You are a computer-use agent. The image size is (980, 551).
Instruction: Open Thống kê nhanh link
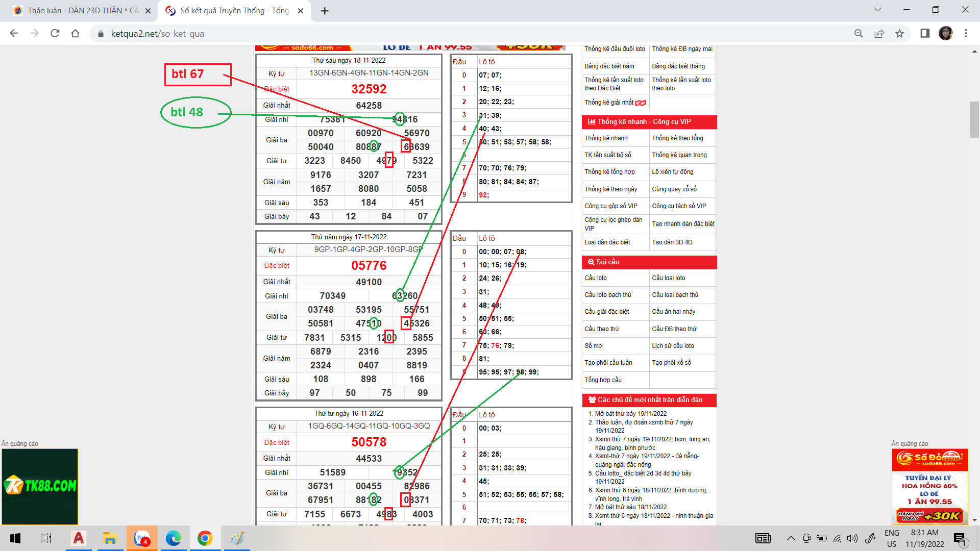pos(606,138)
